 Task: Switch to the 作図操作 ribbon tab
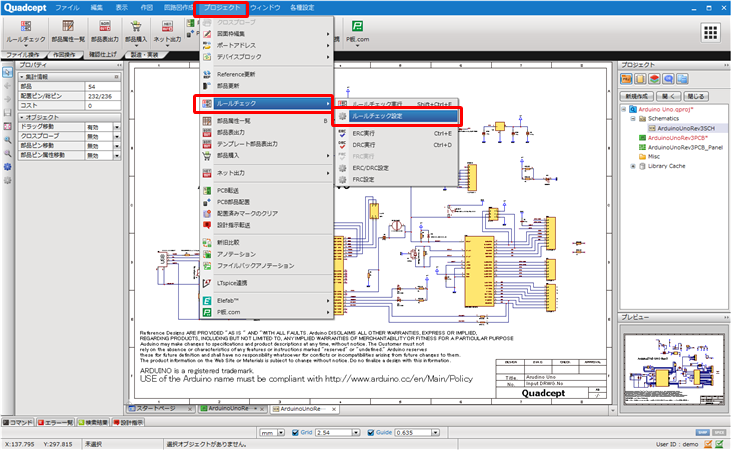64,55
